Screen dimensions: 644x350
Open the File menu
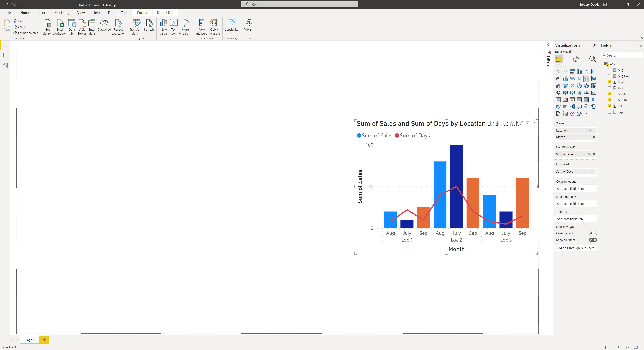[x=8, y=13]
